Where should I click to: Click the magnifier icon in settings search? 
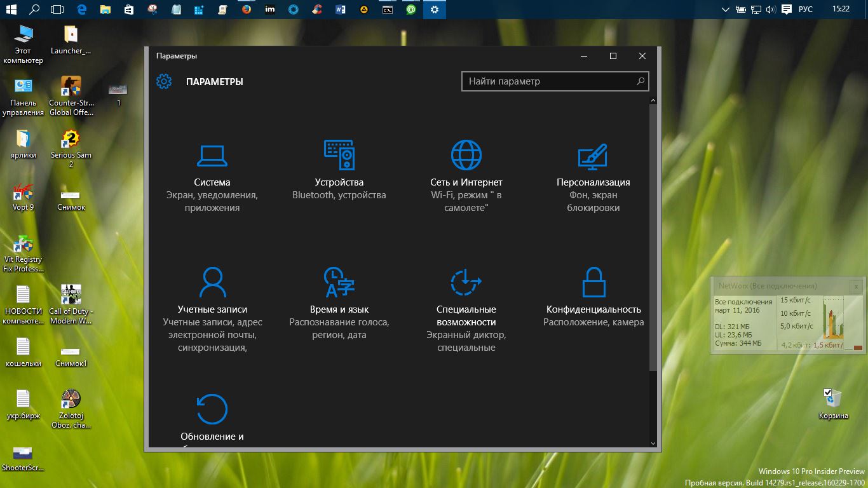point(641,81)
